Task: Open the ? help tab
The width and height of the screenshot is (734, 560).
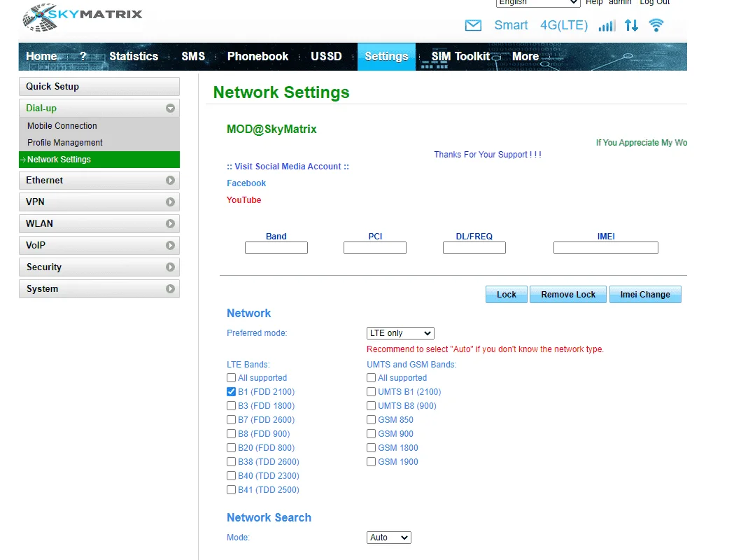Action: point(83,57)
